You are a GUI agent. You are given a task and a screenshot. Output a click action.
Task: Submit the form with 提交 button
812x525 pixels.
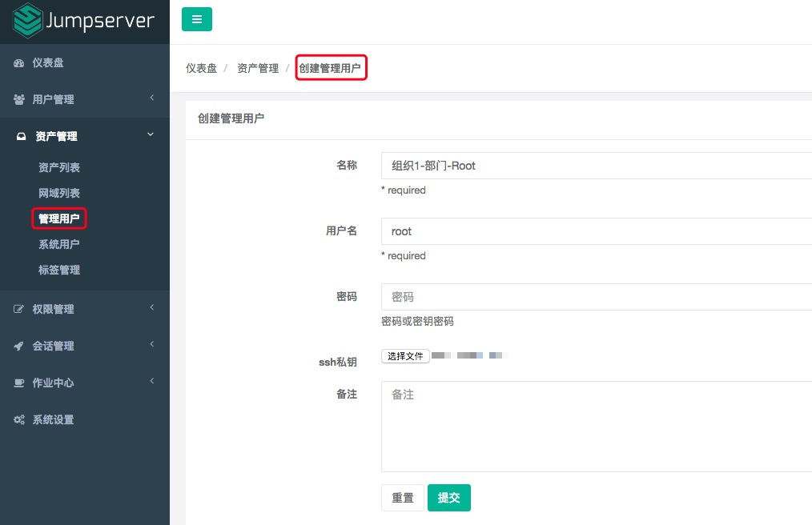(449, 498)
